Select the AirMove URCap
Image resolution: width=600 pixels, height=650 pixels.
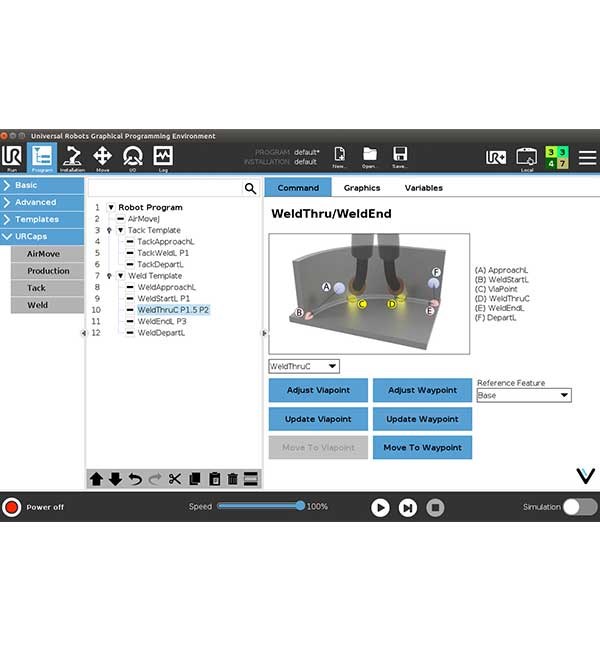click(47, 254)
